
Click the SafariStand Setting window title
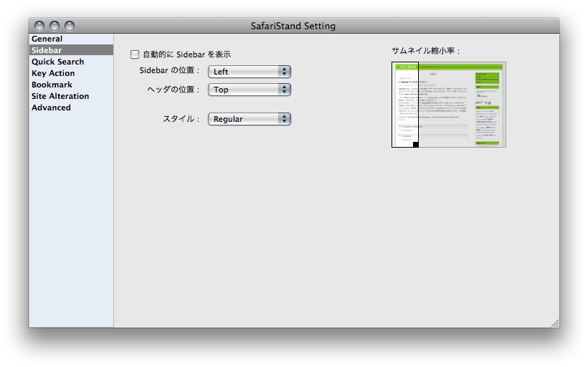(293, 27)
